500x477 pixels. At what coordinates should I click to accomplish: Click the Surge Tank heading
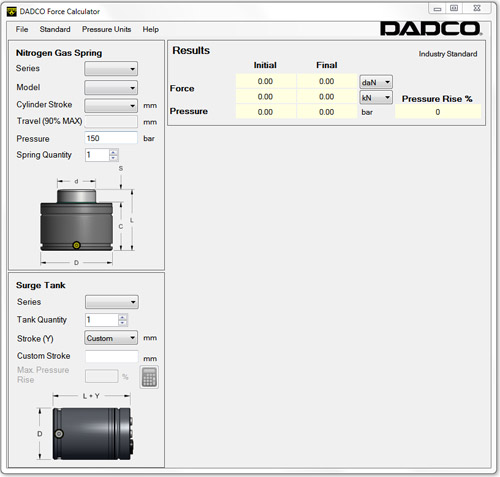(41, 285)
